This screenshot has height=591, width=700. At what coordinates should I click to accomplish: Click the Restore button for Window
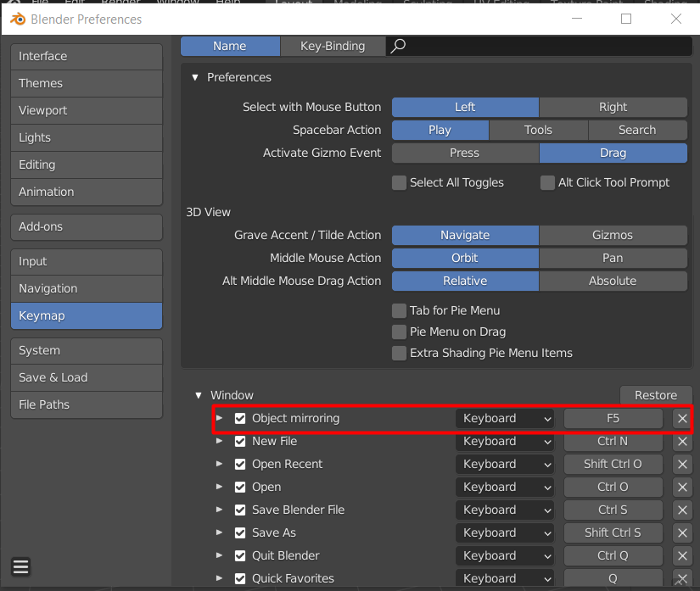656,395
